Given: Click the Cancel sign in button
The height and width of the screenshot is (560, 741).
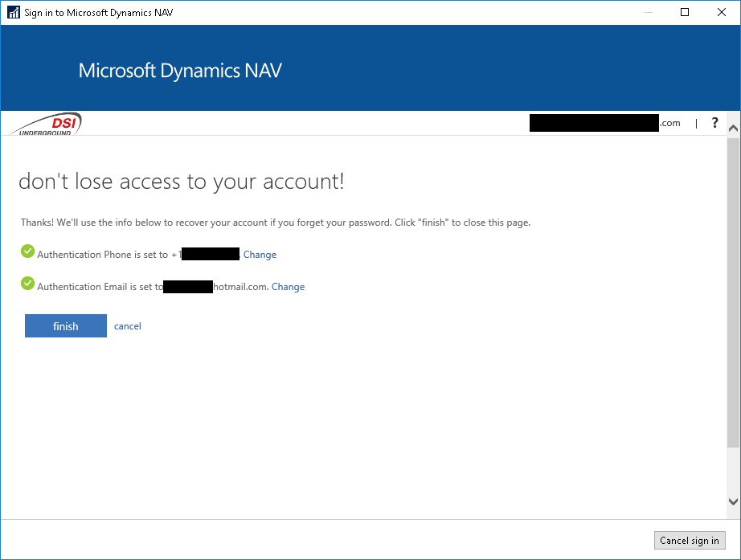Looking at the screenshot, I should (690, 540).
